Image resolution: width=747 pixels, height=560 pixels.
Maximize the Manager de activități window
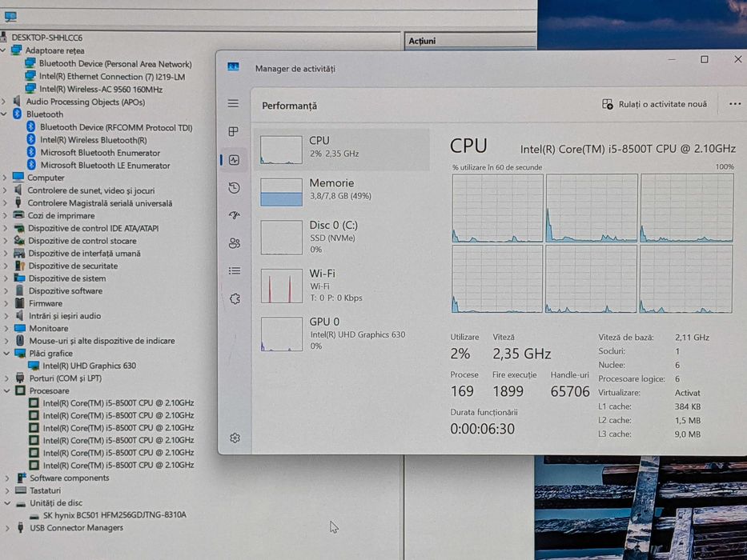click(704, 59)
